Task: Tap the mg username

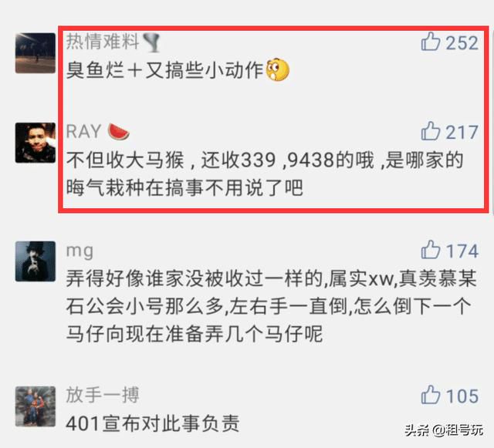Action: click(x=80, y=251)
